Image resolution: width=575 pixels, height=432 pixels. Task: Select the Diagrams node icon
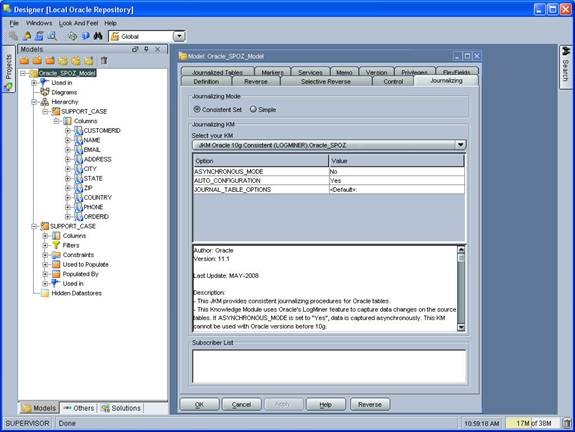pos(45,92)
